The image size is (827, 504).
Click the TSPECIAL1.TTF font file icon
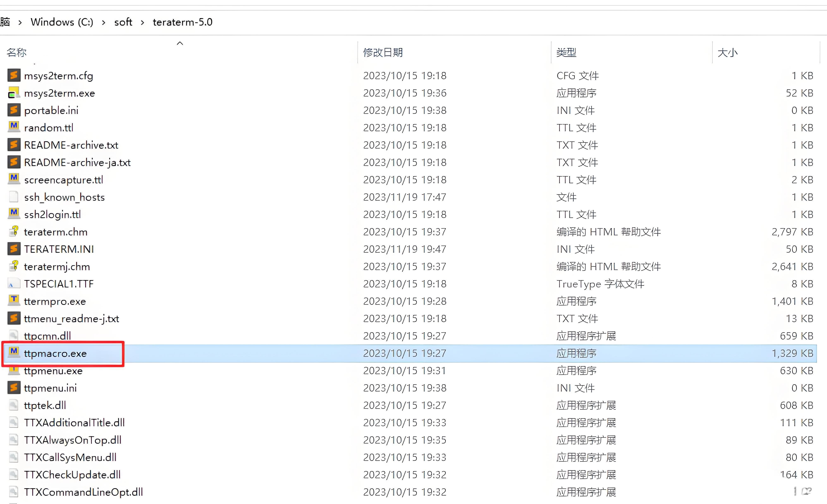tap(14, 284)
